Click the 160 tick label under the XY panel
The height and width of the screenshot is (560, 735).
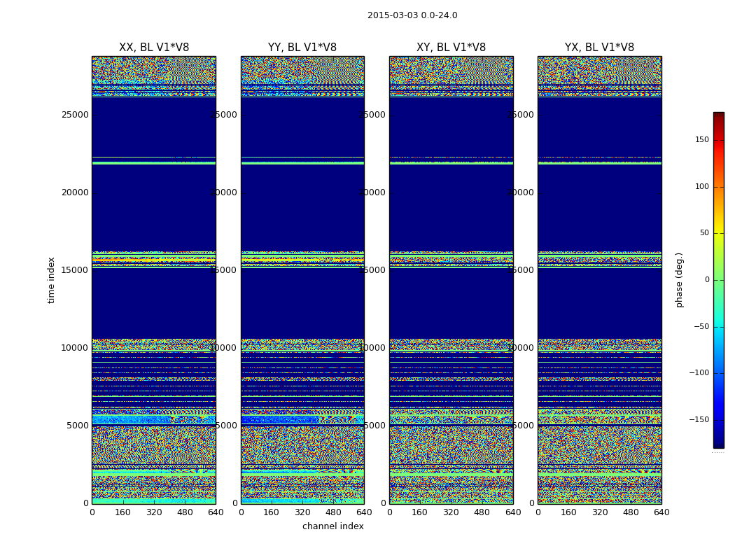coord(420,512)
